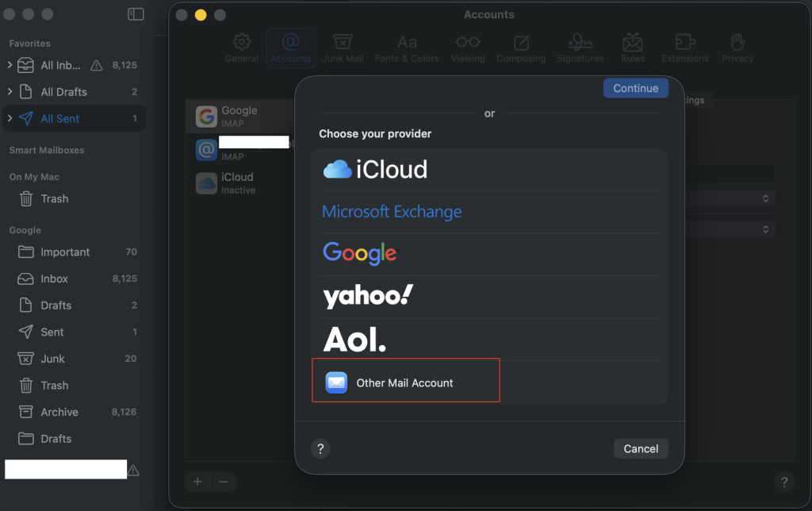This screenshot has width=812, height=511.
Task: Choose Aol as mail provider
Action: 489,339
